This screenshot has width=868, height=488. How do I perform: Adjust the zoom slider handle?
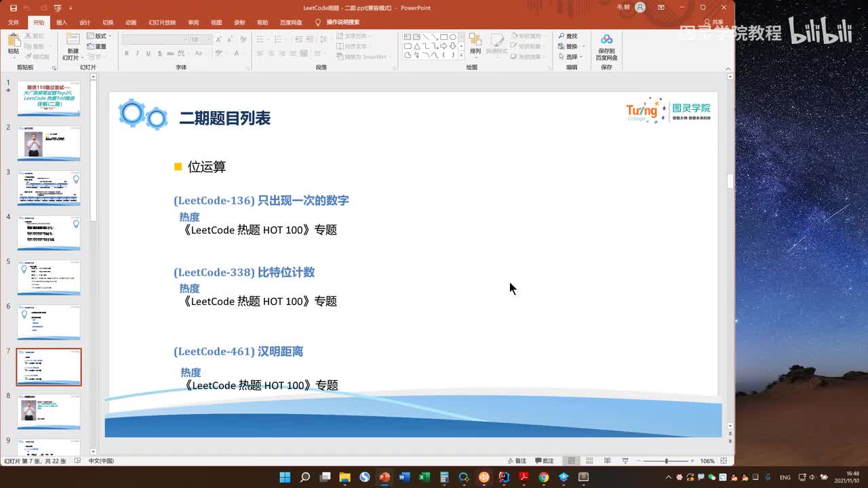(666, 461)
